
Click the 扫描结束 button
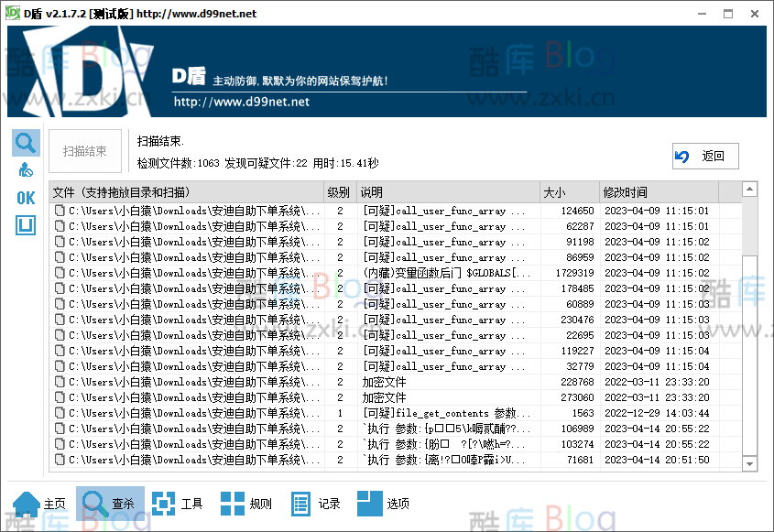(x=85, y=152)
